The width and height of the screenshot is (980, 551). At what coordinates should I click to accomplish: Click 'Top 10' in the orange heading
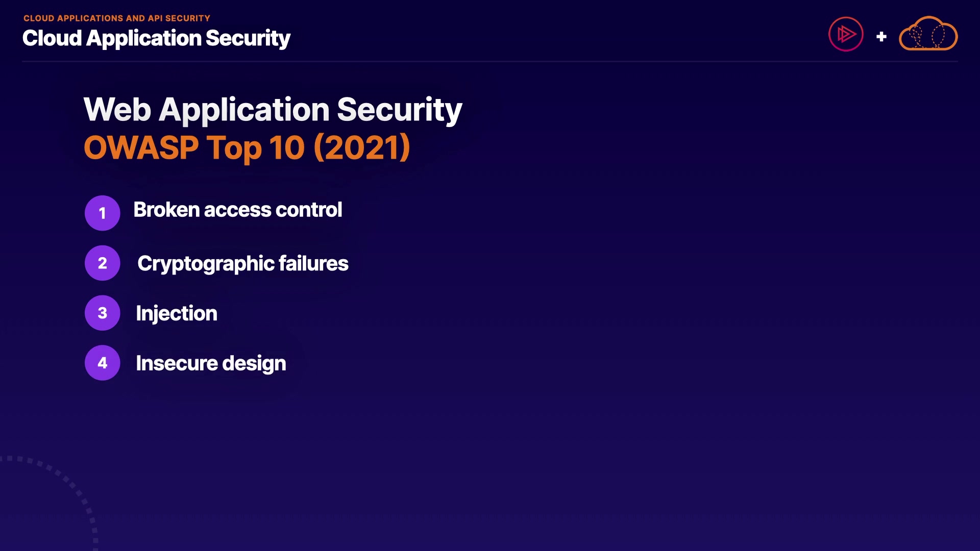pyautogui.click(x=255, y=147)
